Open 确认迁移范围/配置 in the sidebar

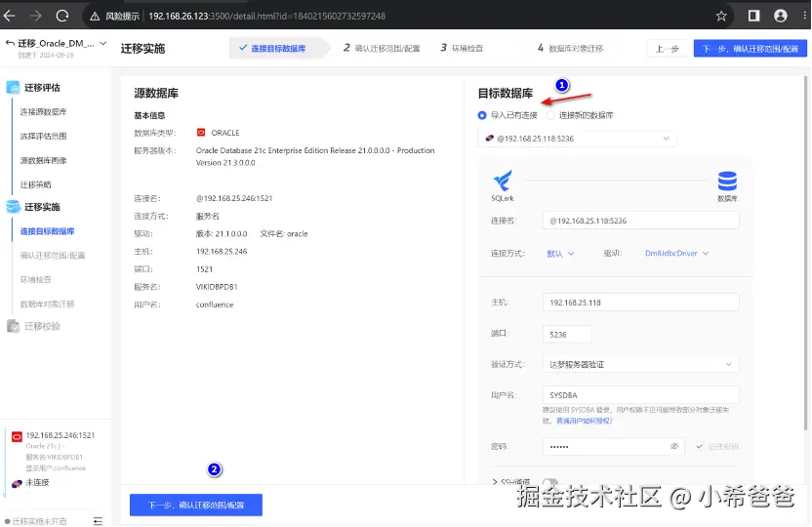53,256
